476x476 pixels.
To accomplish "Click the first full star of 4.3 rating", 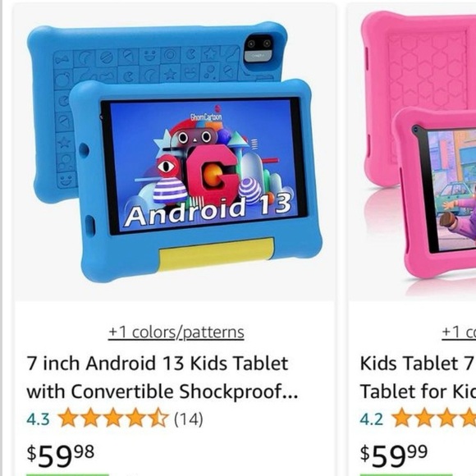I will pos(68,419).
